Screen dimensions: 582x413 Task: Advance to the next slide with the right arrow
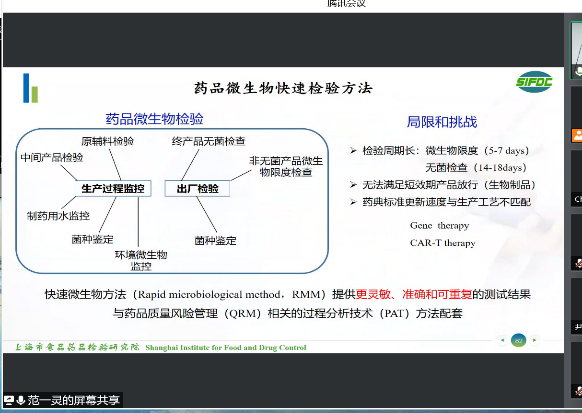(x=534, y=340)
